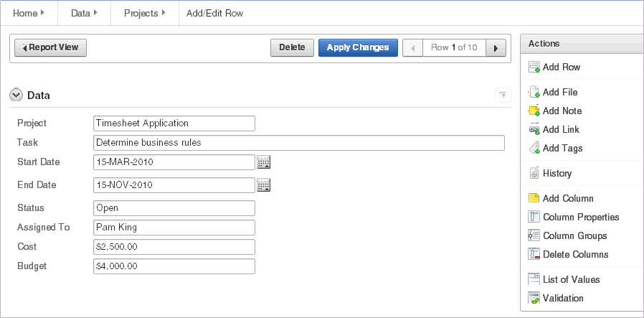Click the Add Note icon
Viewport: 644px width, 318px height.
[x=534, y=111]
